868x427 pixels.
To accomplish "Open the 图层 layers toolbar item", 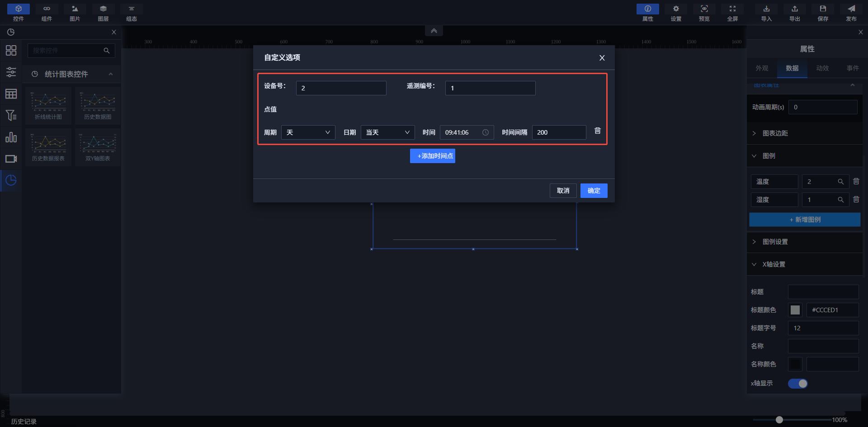I will pos(103,13).
